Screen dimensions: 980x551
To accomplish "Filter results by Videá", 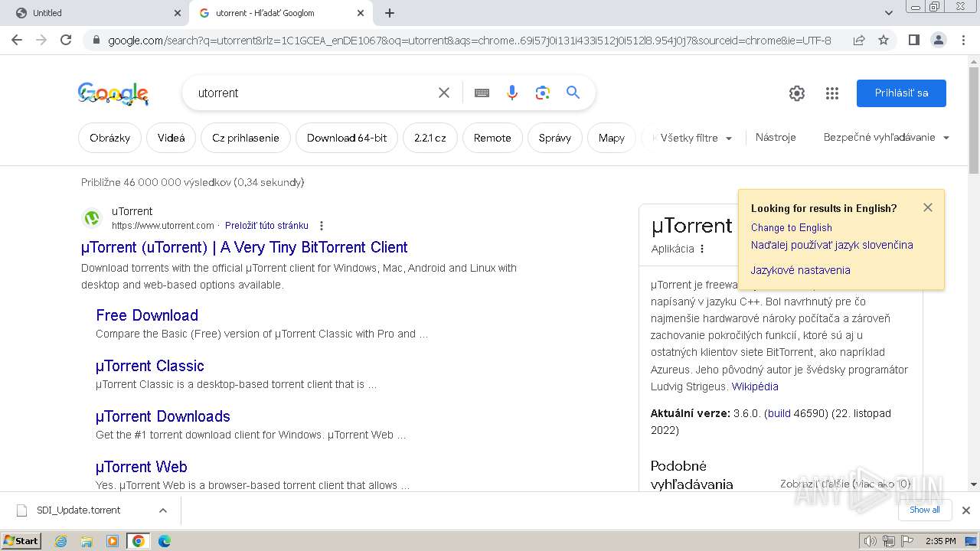I will pyautogui.click(x=171, y=138).
